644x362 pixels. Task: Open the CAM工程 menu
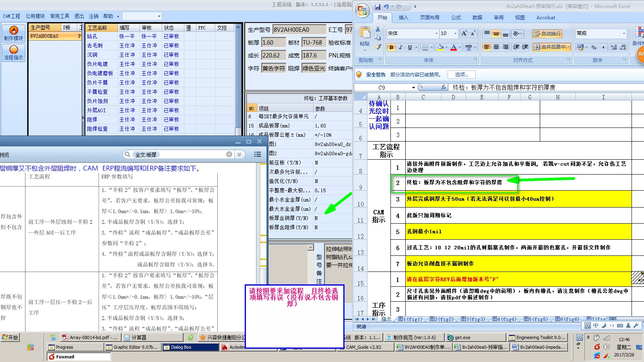coord(12,16)
